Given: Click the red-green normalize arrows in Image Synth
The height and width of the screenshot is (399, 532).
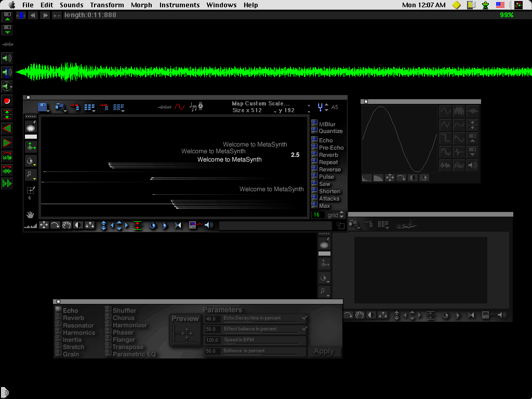Looking at the screenshot, I should coord(137,225).
